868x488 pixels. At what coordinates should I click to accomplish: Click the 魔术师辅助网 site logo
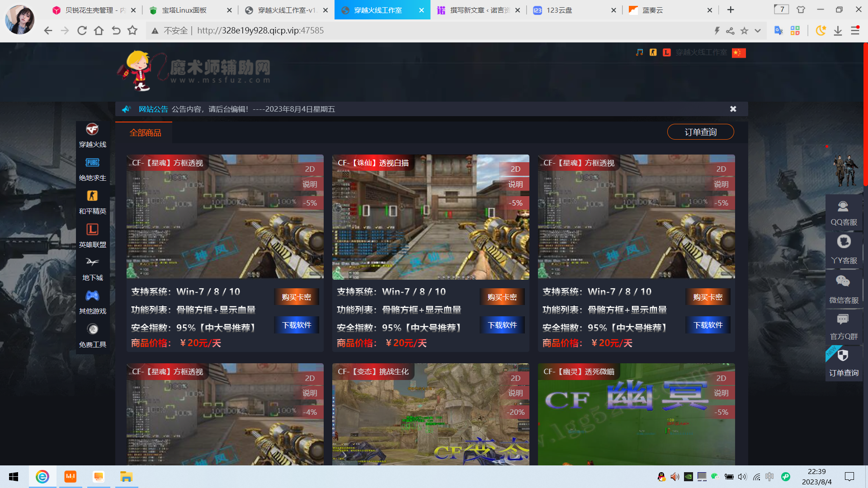[193, 70]
